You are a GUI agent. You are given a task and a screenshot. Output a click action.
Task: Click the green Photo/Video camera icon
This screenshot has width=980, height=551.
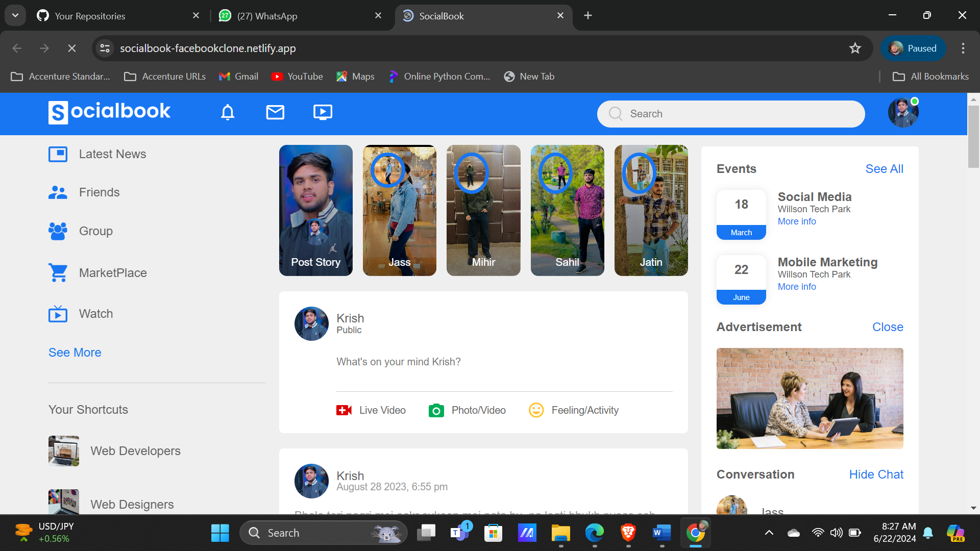click(x=436, y=410)
